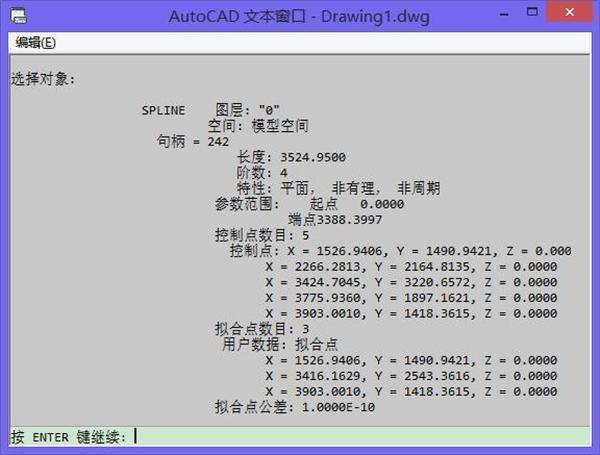The height and width of the screenshot is (455, 600).
Task: Click the AutoCAD window icon in title bar
Action: (x=18, y=16)
